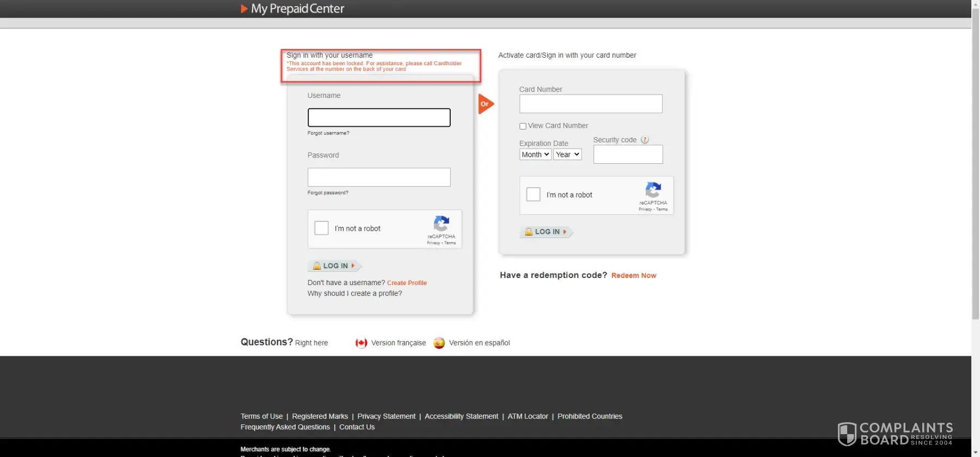Screen dimensions: 980x457
Task: Click the 'account has been locked' error message
Action: (x=374, y=66)
